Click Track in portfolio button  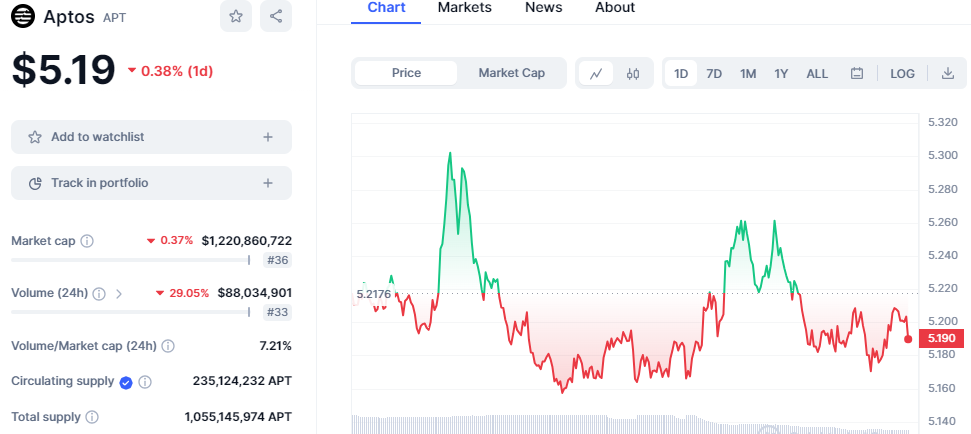151,183
